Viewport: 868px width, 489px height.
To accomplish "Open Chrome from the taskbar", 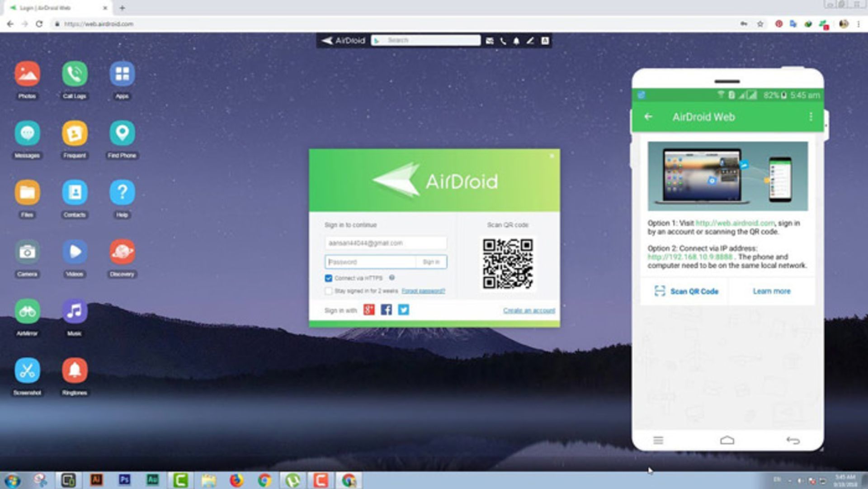I will pos(264,480).
